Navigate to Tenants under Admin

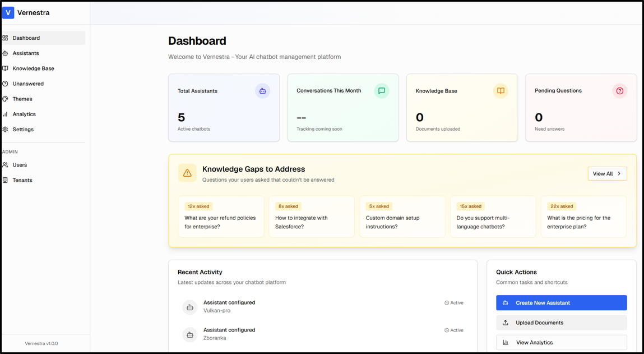(x=22, y=180)
